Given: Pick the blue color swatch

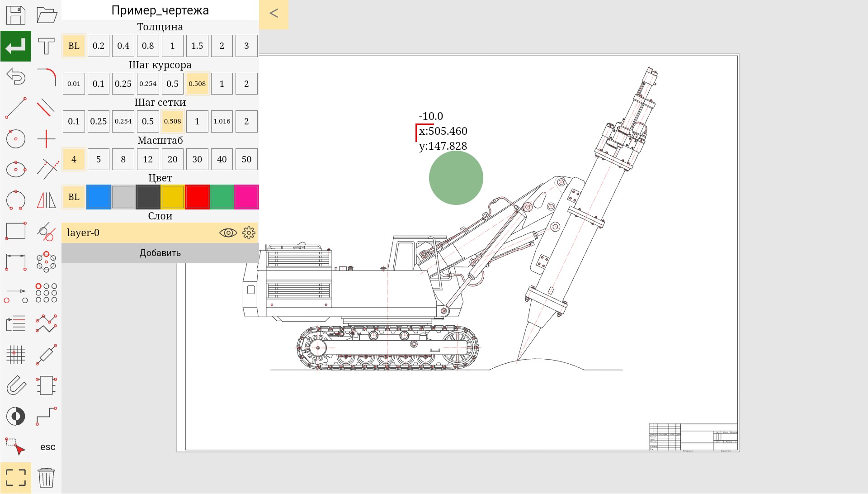Looking at the screenshot, I should coord(99,197).
